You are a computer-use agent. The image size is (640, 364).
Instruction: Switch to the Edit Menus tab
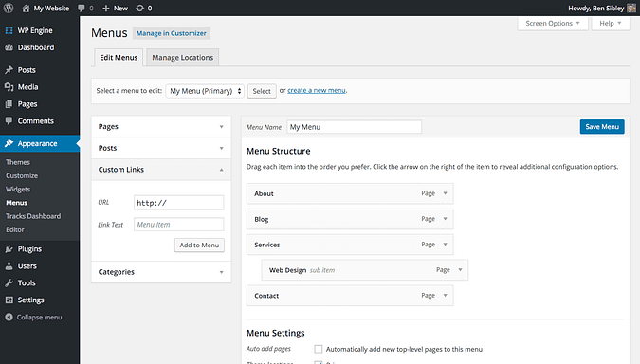[x=119, y=58]
